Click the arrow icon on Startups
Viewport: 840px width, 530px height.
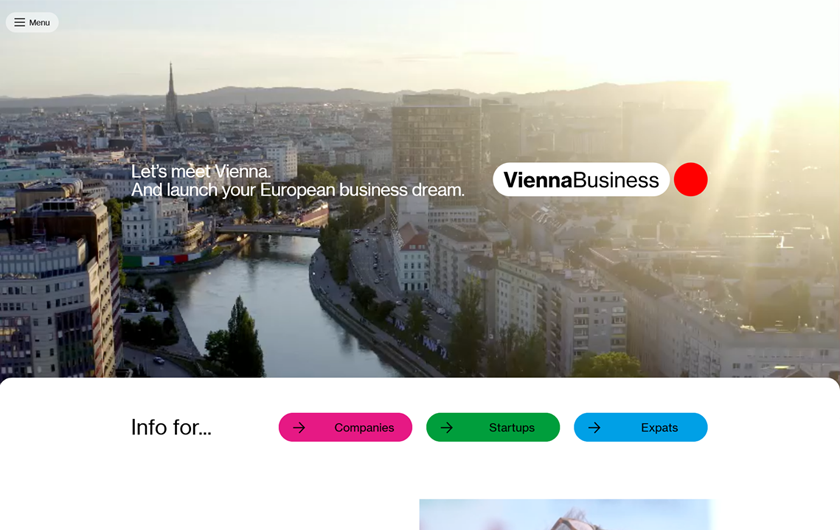click(x=447, y=428)
